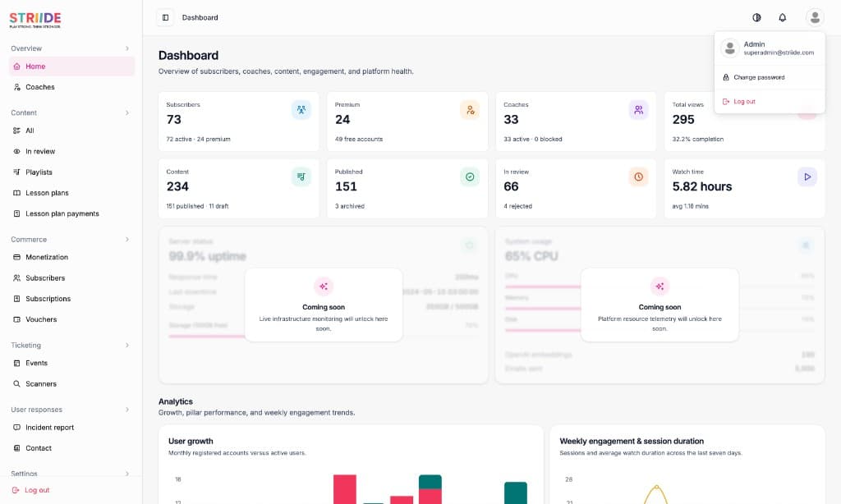Open Monetization in the sidebar
This screenshot has height=504, width=841.
(x=72, y=257)
